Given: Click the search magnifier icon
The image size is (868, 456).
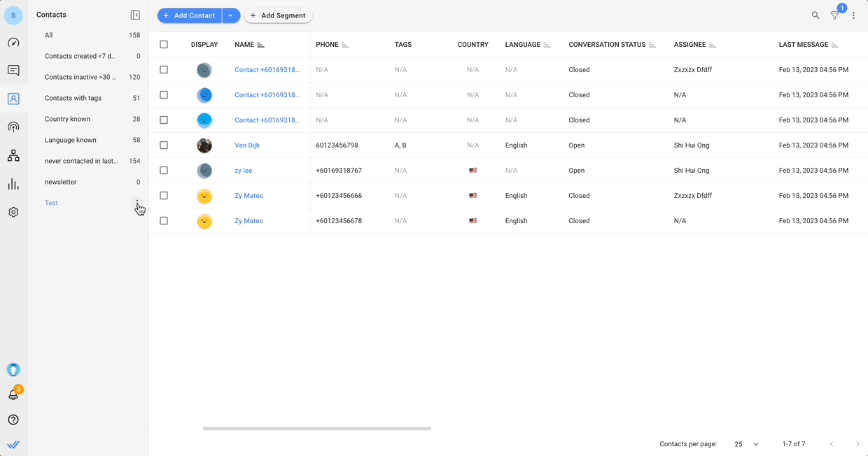Looking at the screenshot, I should point(815,15).
